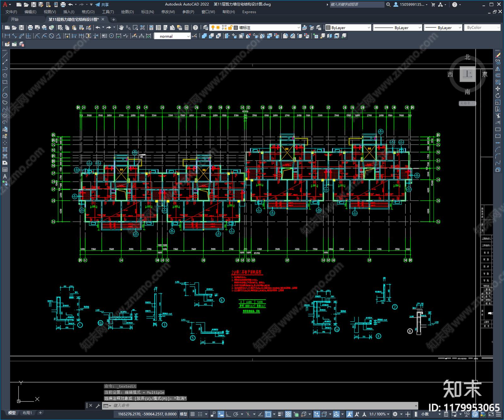Open the 文件(F) menu
The height and width of the screenshot is (420, 504).
tap(11, 12)
